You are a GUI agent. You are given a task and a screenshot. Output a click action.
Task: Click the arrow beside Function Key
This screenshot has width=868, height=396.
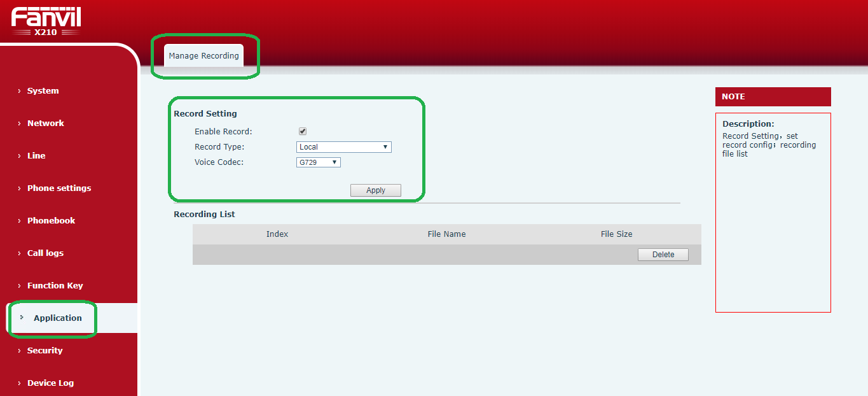click(19, 286)
